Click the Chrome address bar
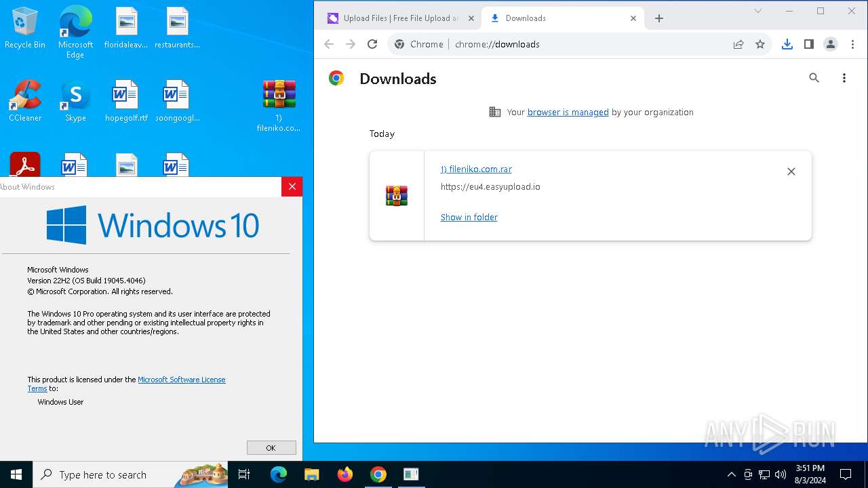This screenshot has height=488, width=868. pos(578,44)
